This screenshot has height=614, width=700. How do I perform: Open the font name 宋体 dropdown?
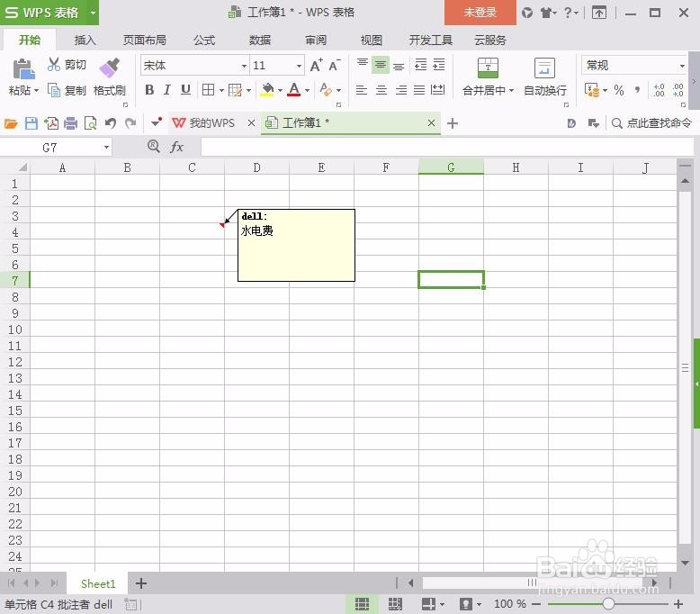(244, 66)
